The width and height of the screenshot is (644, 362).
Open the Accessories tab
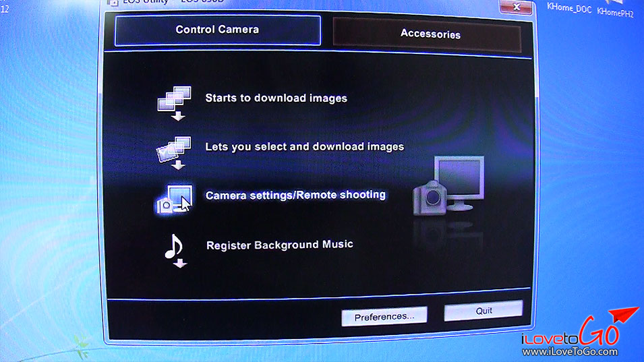[427, 34]
